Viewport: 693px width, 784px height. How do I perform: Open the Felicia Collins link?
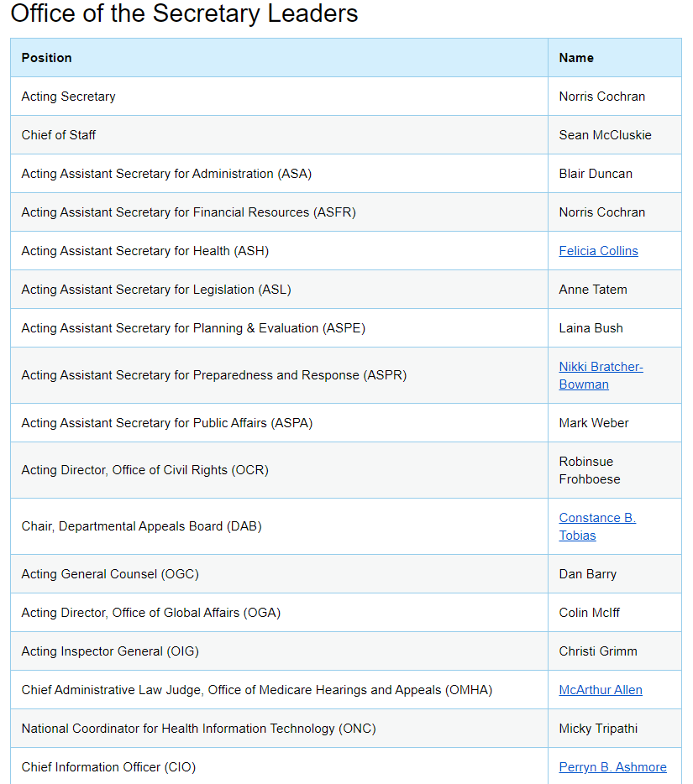[598, 251]
